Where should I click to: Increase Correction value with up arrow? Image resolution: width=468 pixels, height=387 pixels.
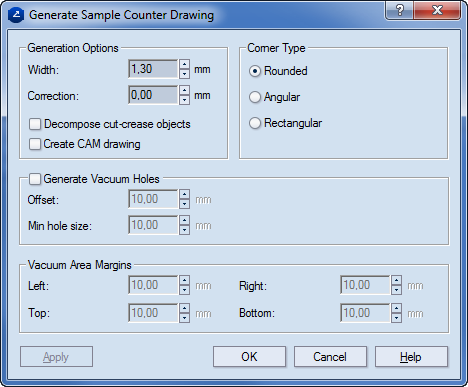184,90
